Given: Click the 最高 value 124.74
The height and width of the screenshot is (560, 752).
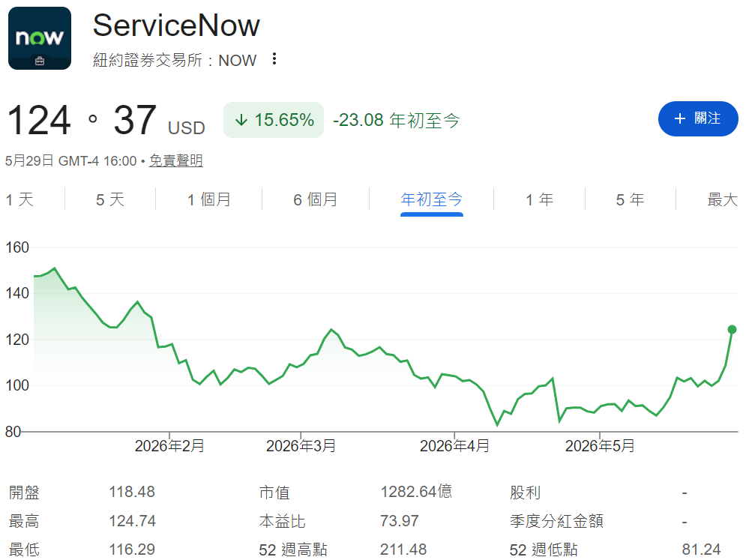Looking at the screenshot, I should coord(133,521).
